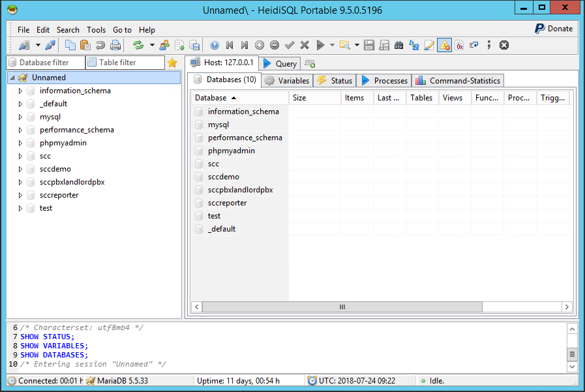Switch to the Status tab
Screen dimensions: 585x392
pyautogui.click(x=335, y=81)
